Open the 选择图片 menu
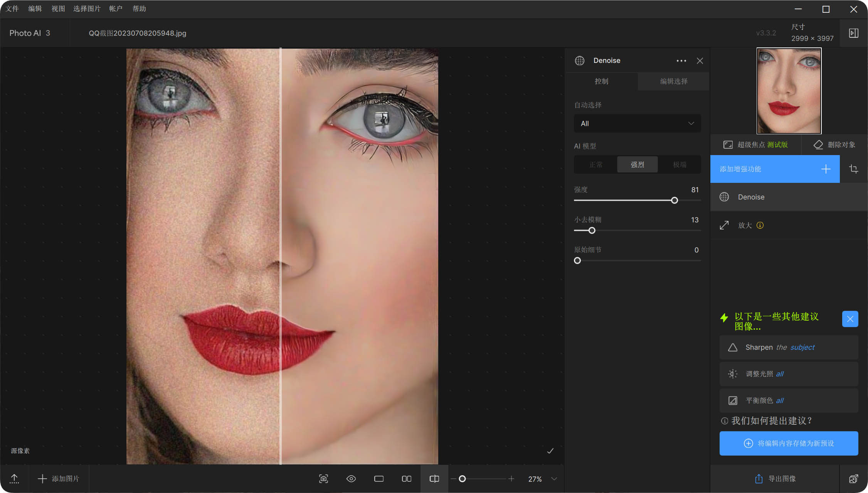 pos(87,8)
